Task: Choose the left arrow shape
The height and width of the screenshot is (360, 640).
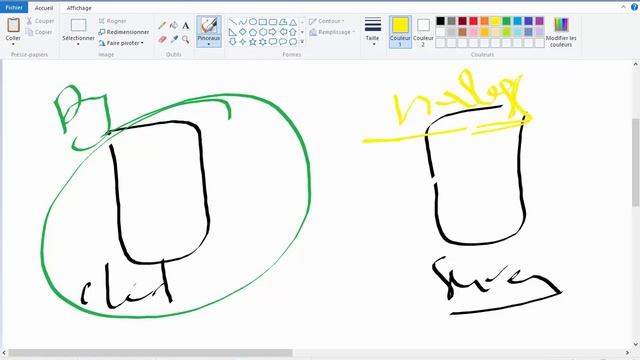Action: point(283,32)
